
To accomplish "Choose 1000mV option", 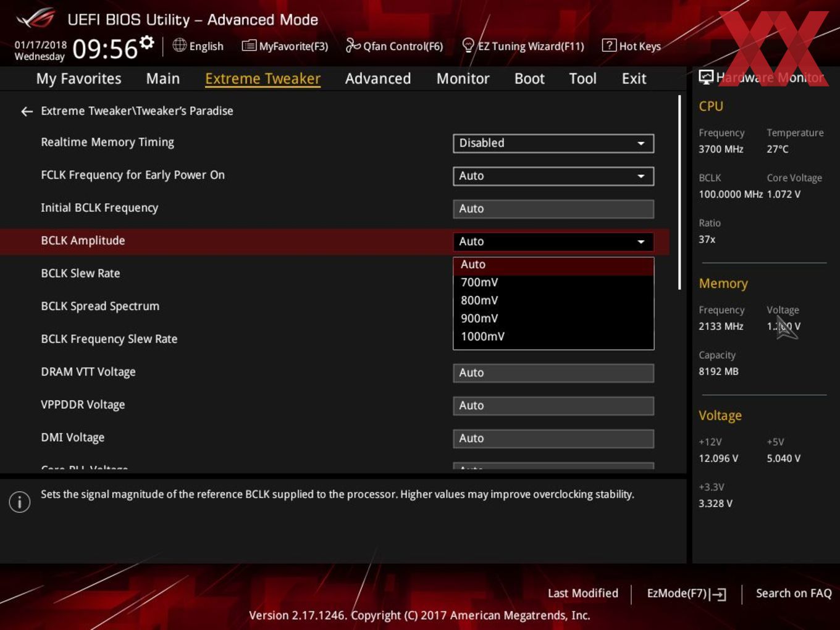I will [x=553, y=336].
